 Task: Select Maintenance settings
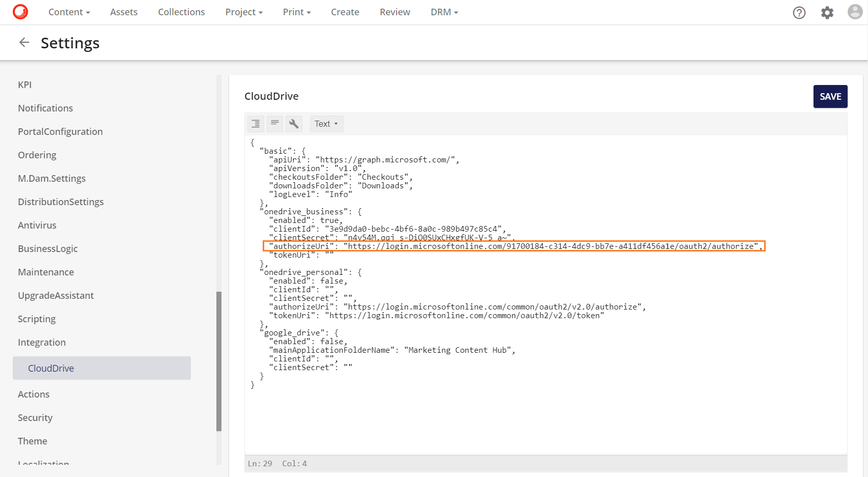click(46, 272)
